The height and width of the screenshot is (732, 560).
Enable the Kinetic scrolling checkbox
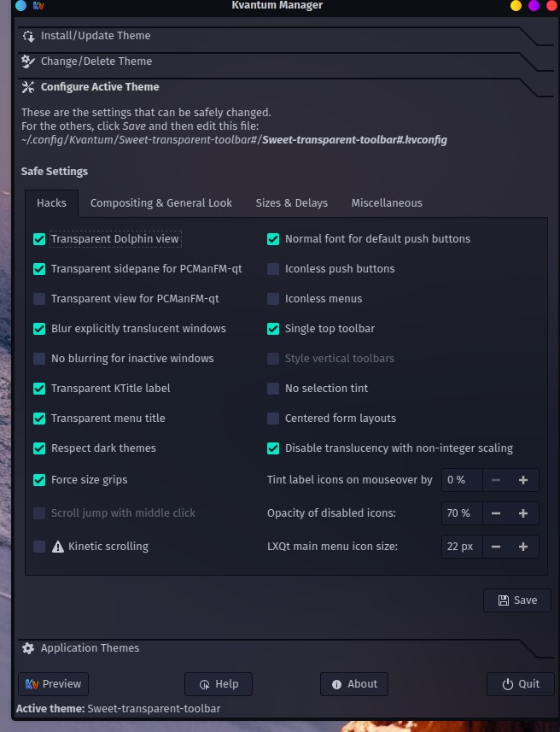pos(39,547)
